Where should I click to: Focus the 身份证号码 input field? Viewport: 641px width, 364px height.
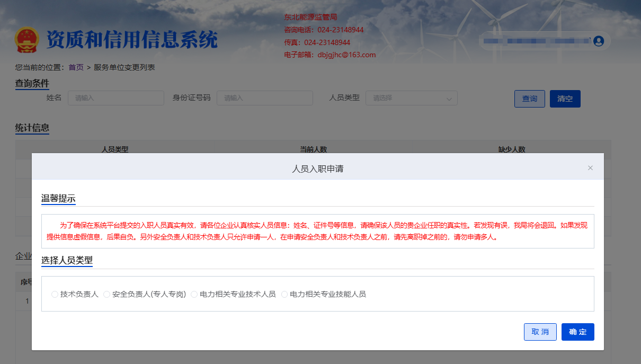(x=264, y=98)
